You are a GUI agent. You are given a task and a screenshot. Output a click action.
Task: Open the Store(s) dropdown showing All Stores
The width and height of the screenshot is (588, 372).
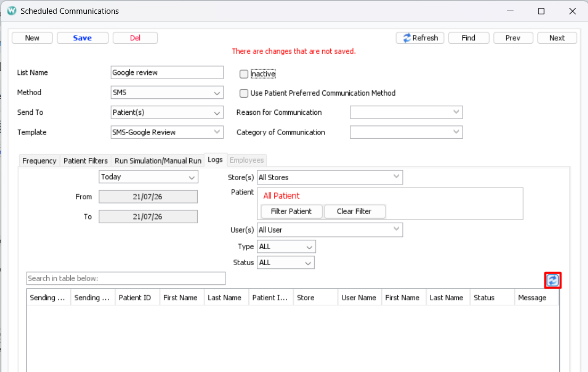pos(330,177)
